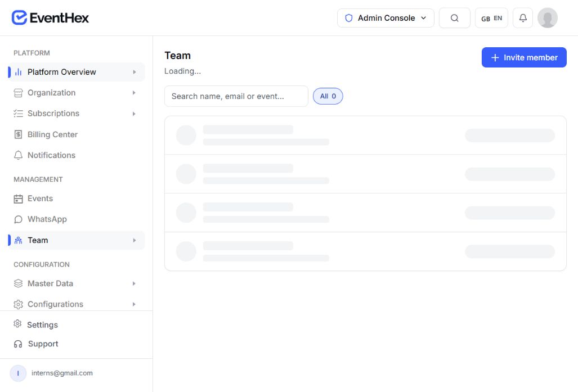Click the Team page heading

[178, 56]
